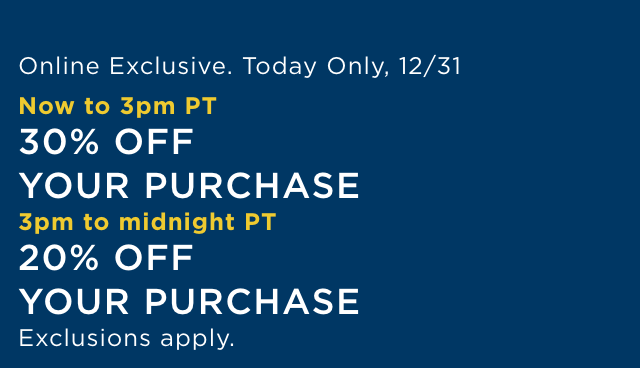Click "YOUR" in the 30% offer
Viewport: 640px width, 368px height.
click(x=74, y=186)
